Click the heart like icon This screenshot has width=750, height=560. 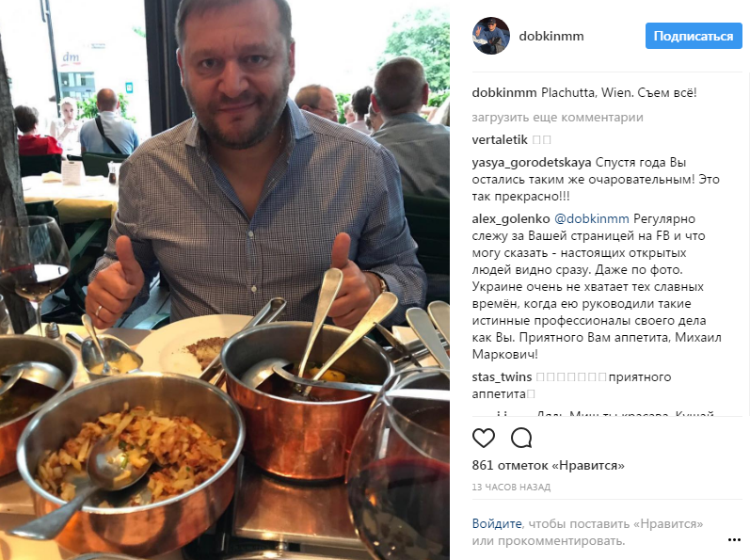484,438
